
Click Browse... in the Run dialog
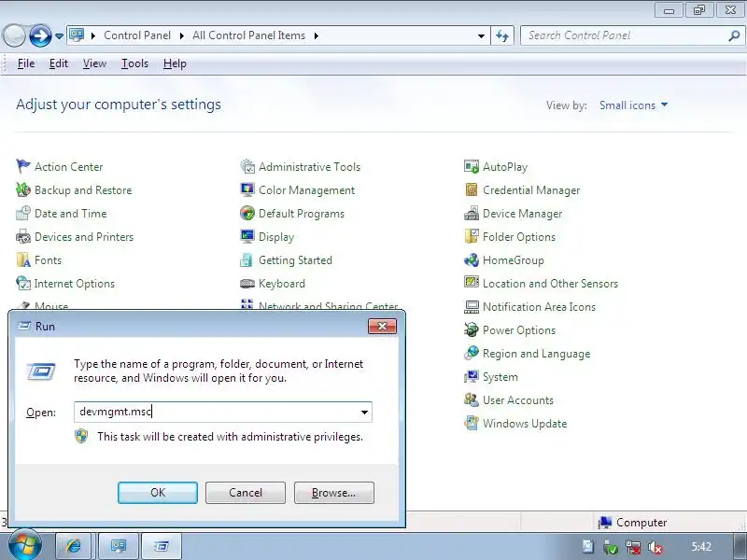(334, 493)
